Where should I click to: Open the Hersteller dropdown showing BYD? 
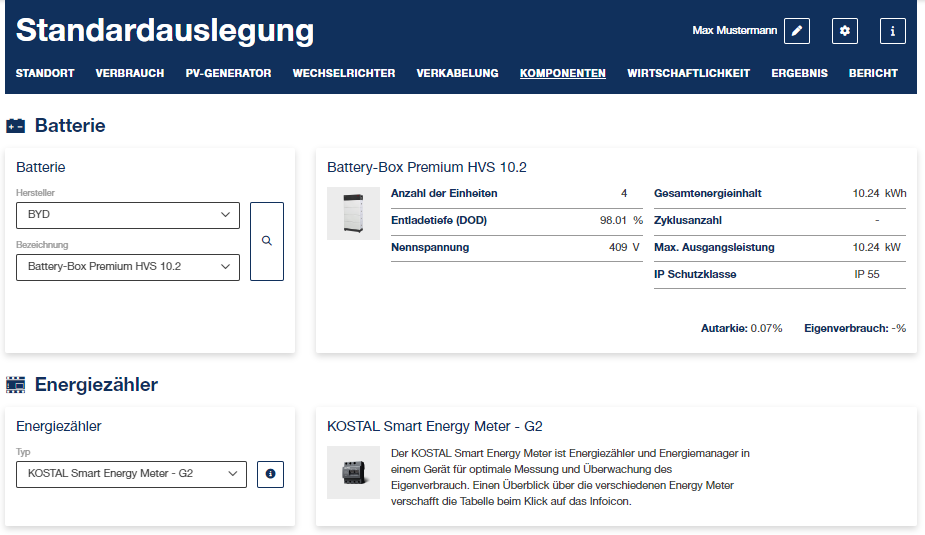[128, 215]
